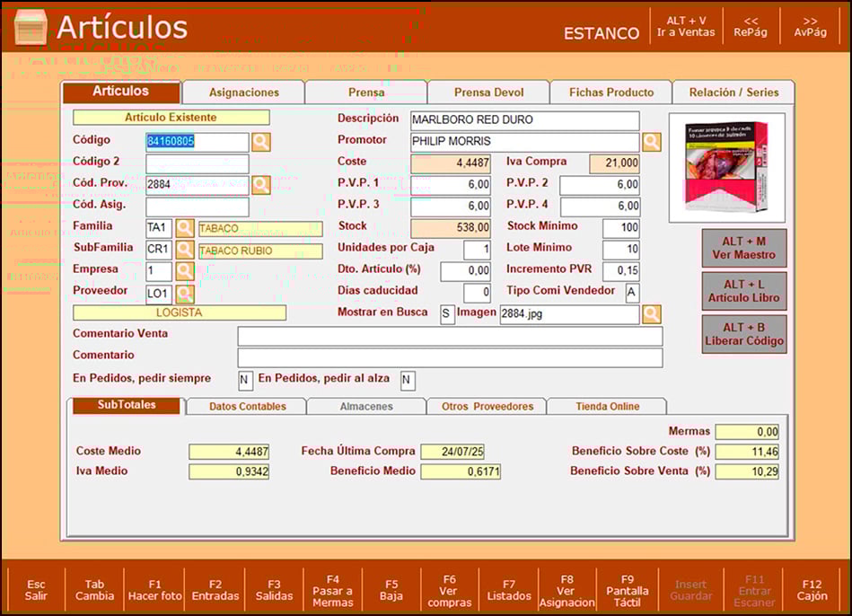Go to next page with AvPág
This screenshot has width=852, height=616.
810,26
